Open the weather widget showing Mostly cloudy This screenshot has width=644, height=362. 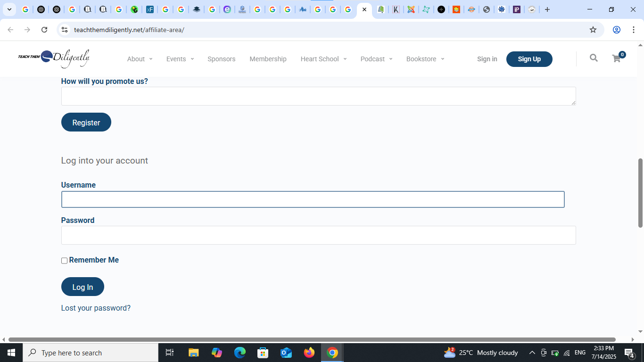pyautogui.click(x=481, y=353)
